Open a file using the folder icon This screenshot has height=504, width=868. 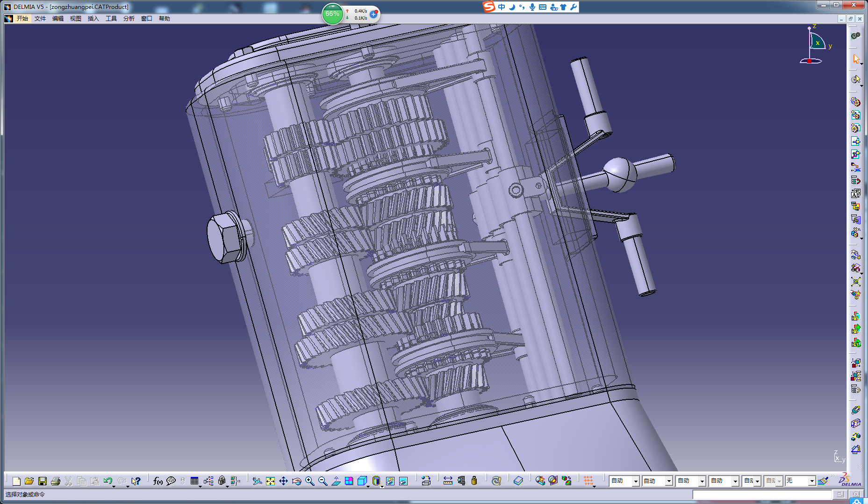point(29,481)
